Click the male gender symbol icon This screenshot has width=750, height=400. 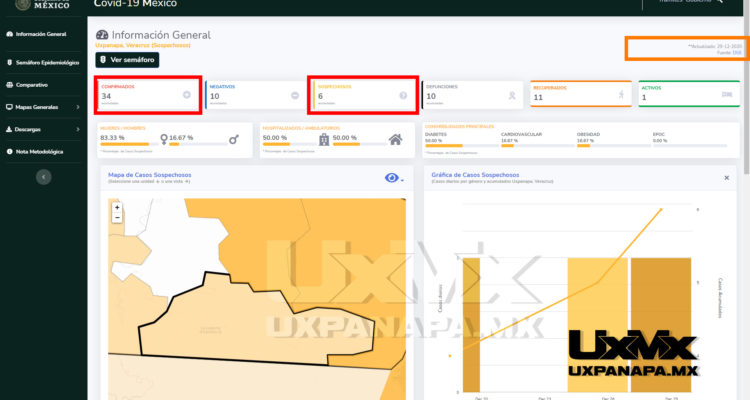click(x=234, y=139)
